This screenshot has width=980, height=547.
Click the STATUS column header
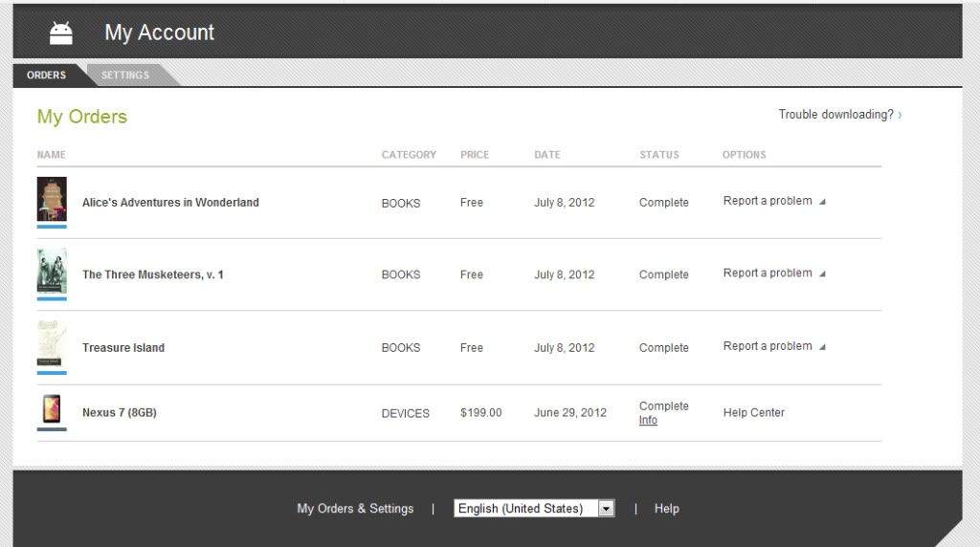click(x=658, y=155)
